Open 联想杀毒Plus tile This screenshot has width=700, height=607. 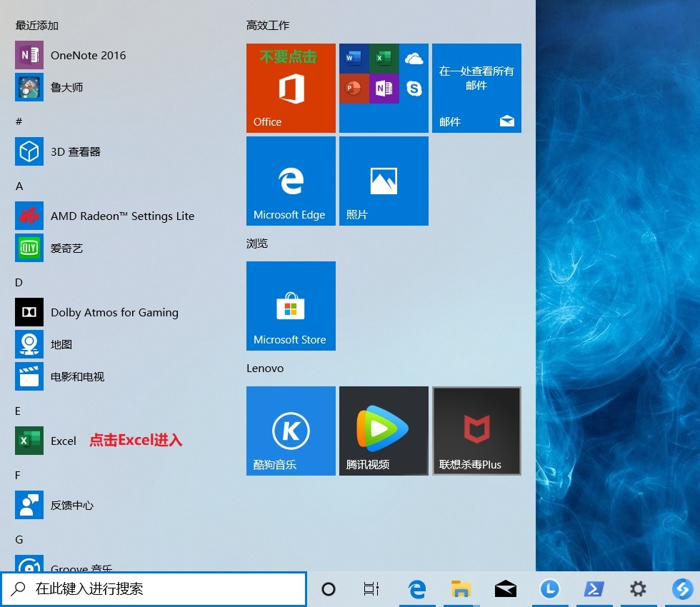pos(476,431)
